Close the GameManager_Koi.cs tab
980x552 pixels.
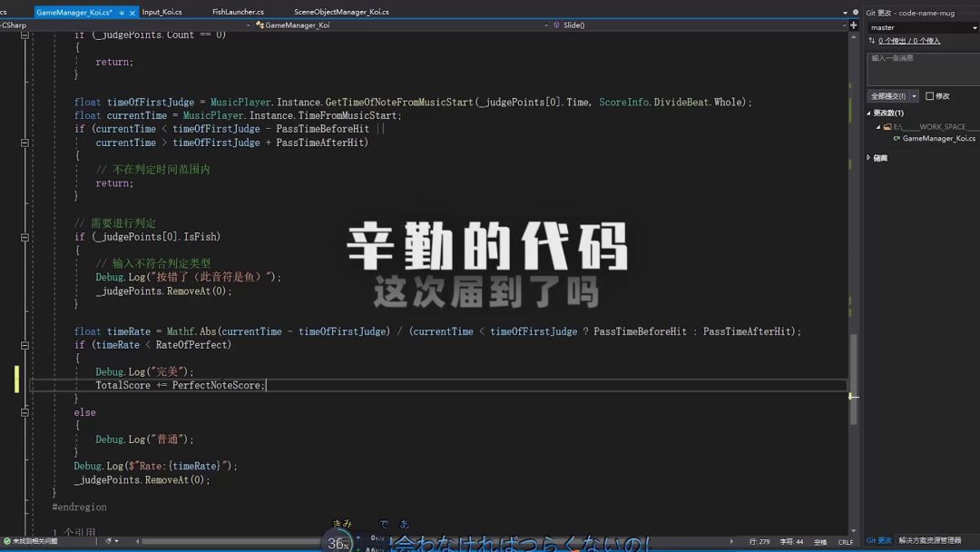pos(132,13)
